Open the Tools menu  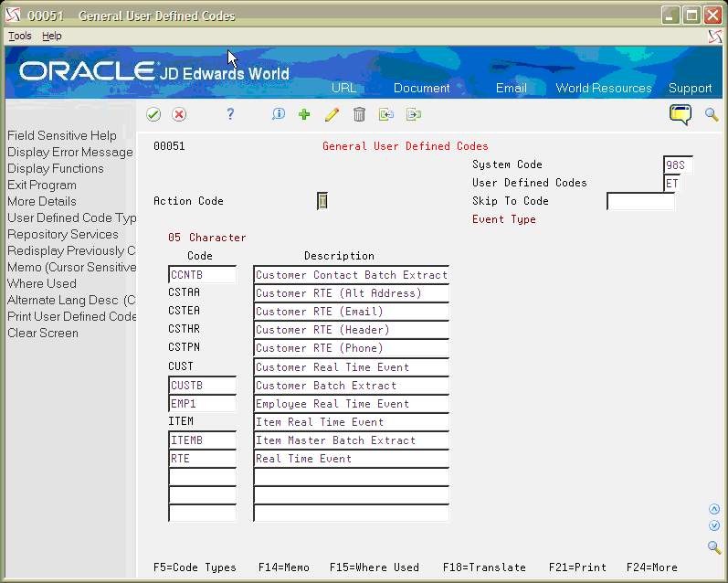(x=20, y=36)
